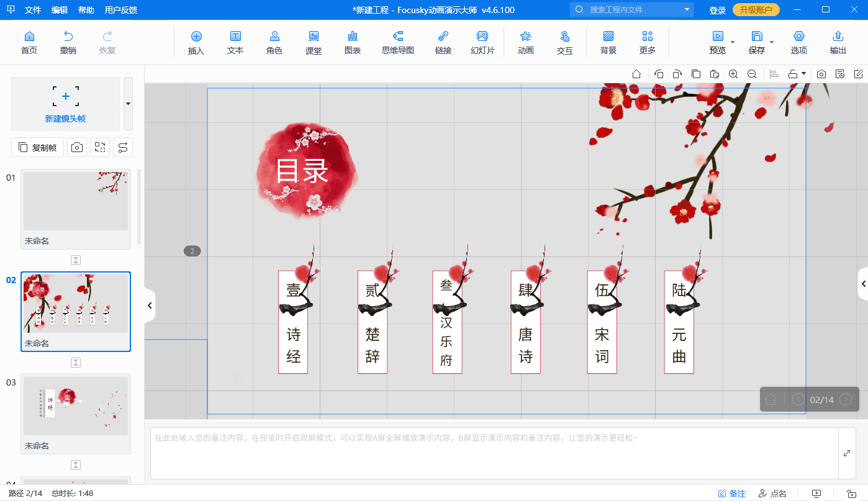The image size is (868, 501).
Task: Click the presentation screen icon in status bar
Action: coord(816,494)
